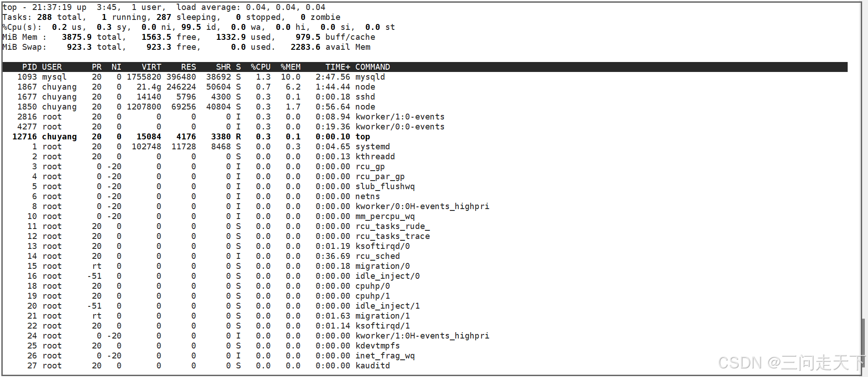Image resolution: width=868 pixels, height=377 pixels.
Task: Click the 21.4g VIRT value
Action: (x=149, y=87)
